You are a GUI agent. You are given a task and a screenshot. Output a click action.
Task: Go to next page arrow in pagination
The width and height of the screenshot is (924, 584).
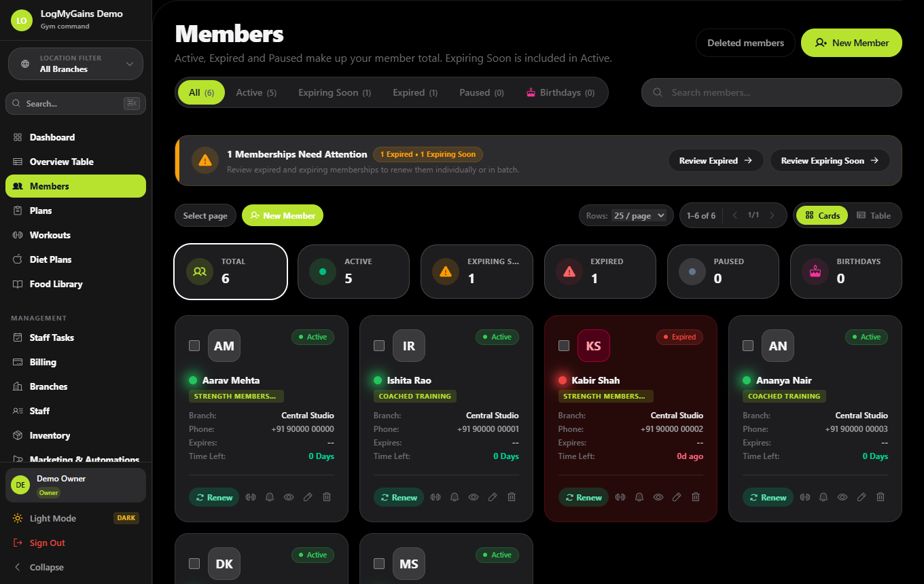[x=772, y=215]
